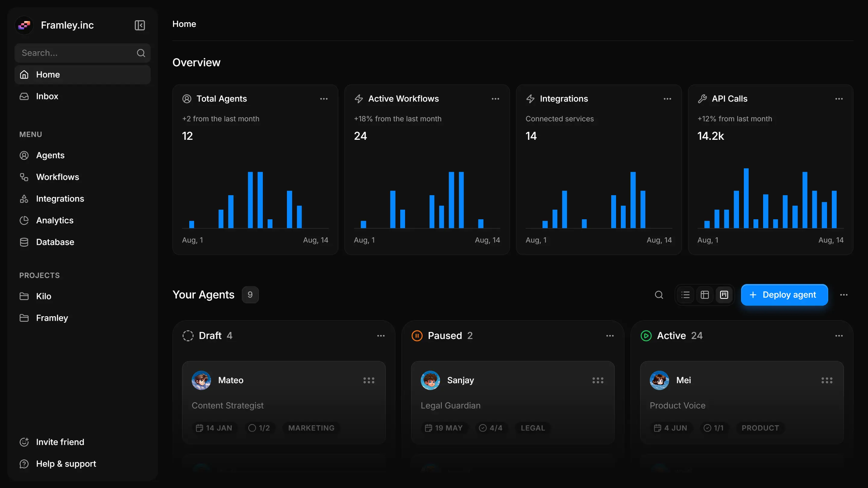Collapse the sidebar panel
Screen dimensions: 868x488
[x=140, y=25]
